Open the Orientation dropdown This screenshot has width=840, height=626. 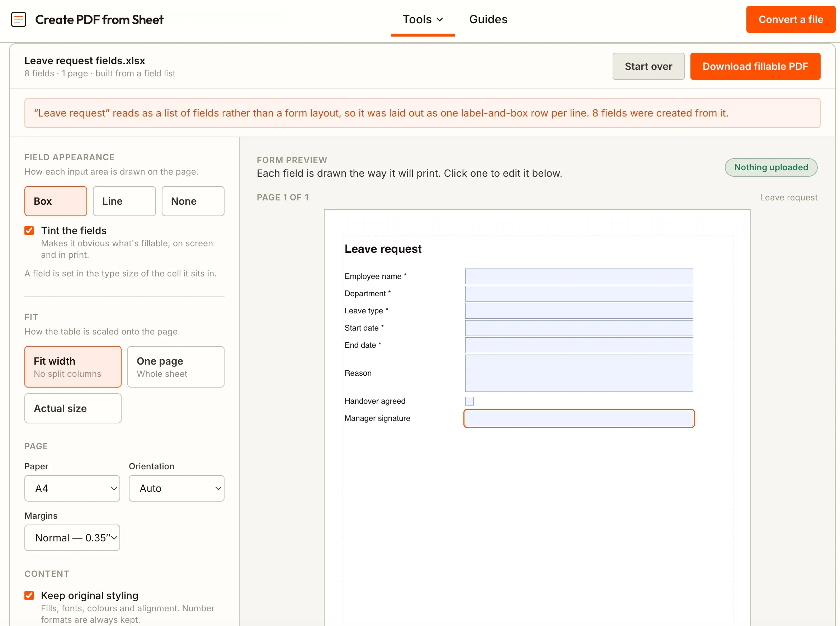click(176, 488)
